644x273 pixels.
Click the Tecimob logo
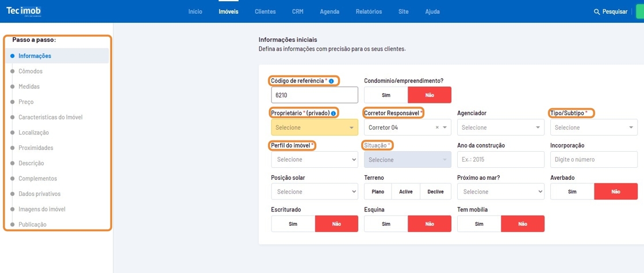click(x=24, y=11)
